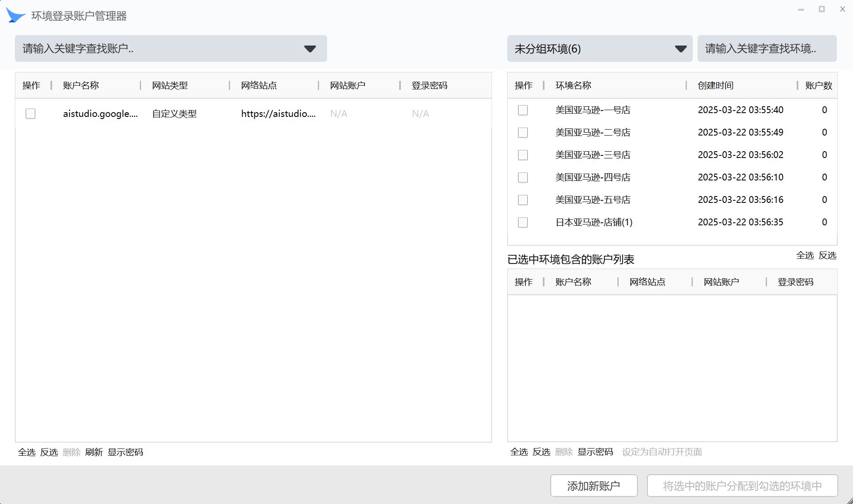Select all accounts via left-bottom 全选
Viewport: 853px width, 504px height.
(x=27, y=452)
